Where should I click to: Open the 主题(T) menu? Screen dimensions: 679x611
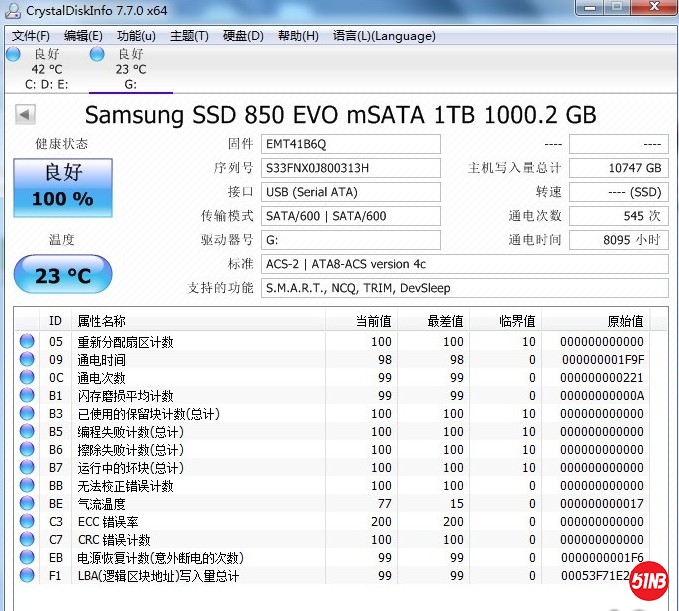point(189,36)
